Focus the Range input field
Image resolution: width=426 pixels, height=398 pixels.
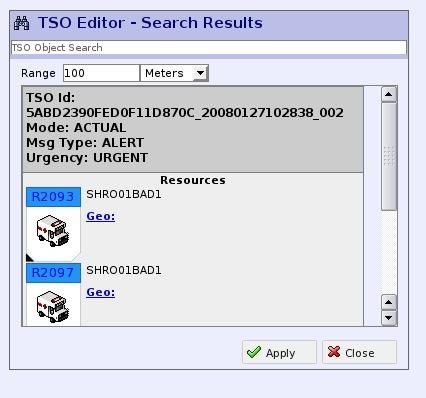(101, 73)
